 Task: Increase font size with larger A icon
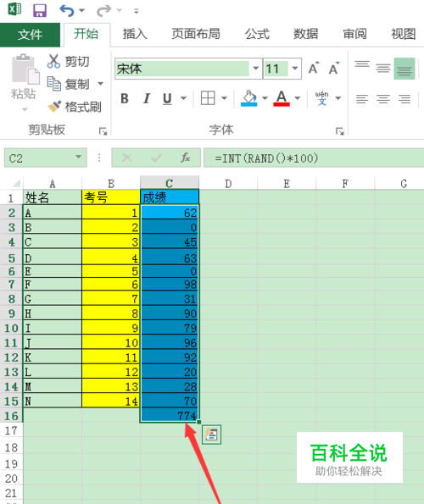tap(313, 68)
